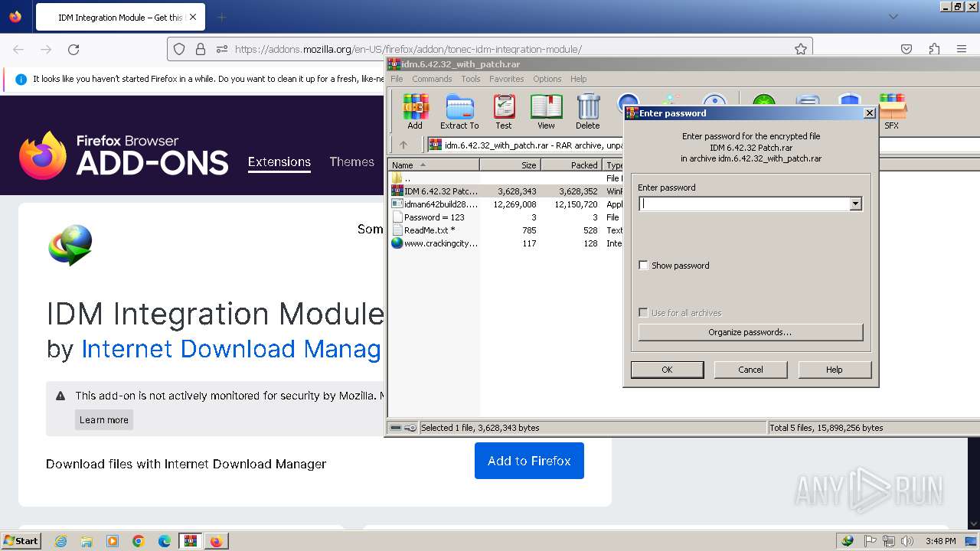
Task: Click the tracking protection shield icon
Action: tap(179, 49)
